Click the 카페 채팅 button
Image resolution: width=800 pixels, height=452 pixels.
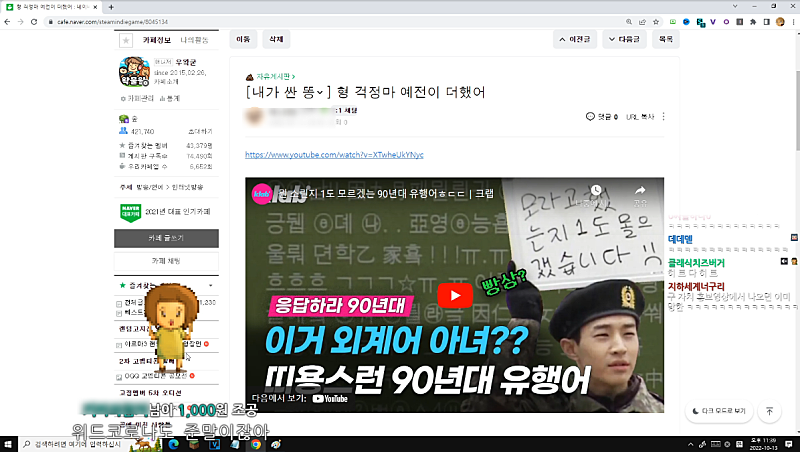pos(166,261)
